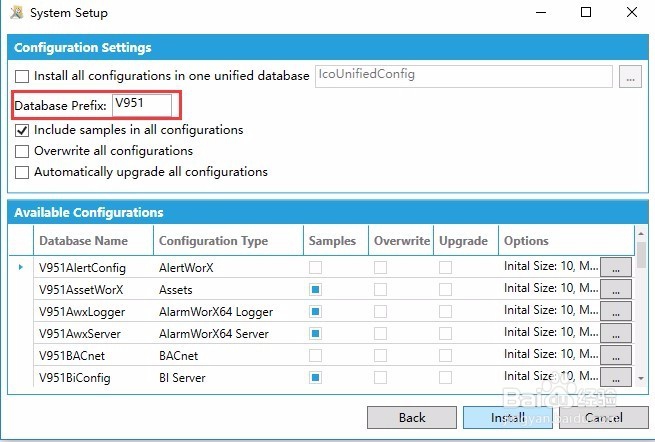Screen dimensions: 655x442
Task: Select the V951BiConfig database name cell
Action: pyautogui.click(x=94, y=378)
